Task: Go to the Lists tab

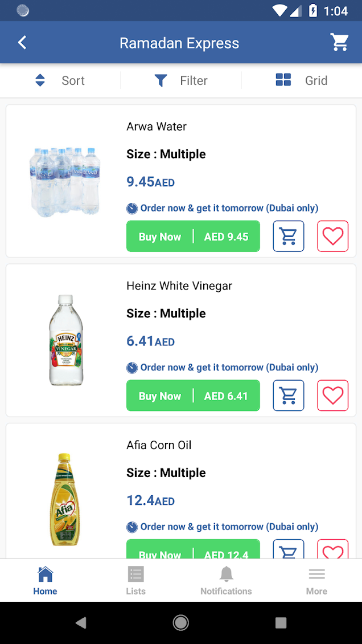Action: (x=135, y=580)
